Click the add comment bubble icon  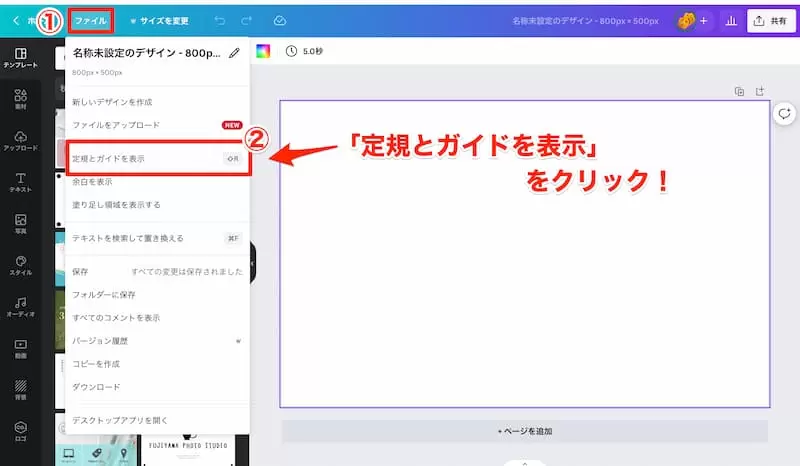pos(785,113)
